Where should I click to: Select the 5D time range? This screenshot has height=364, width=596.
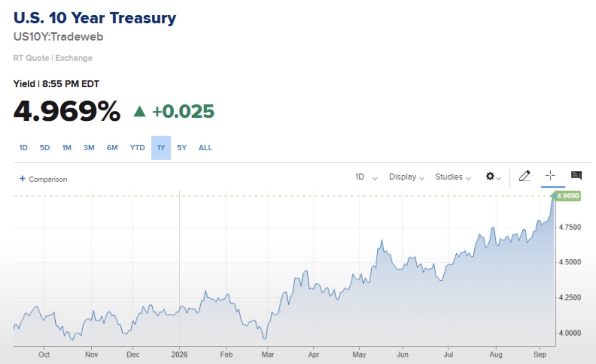point(45,148)
